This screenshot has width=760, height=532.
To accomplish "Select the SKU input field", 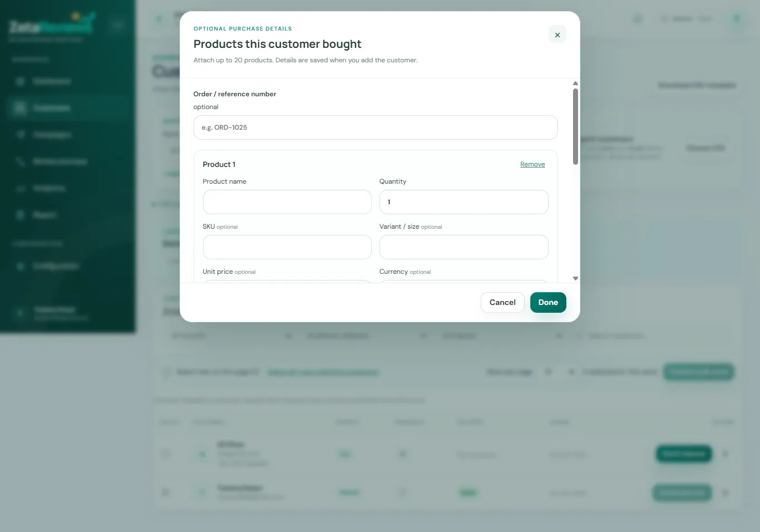I will (x=287, y=247).
